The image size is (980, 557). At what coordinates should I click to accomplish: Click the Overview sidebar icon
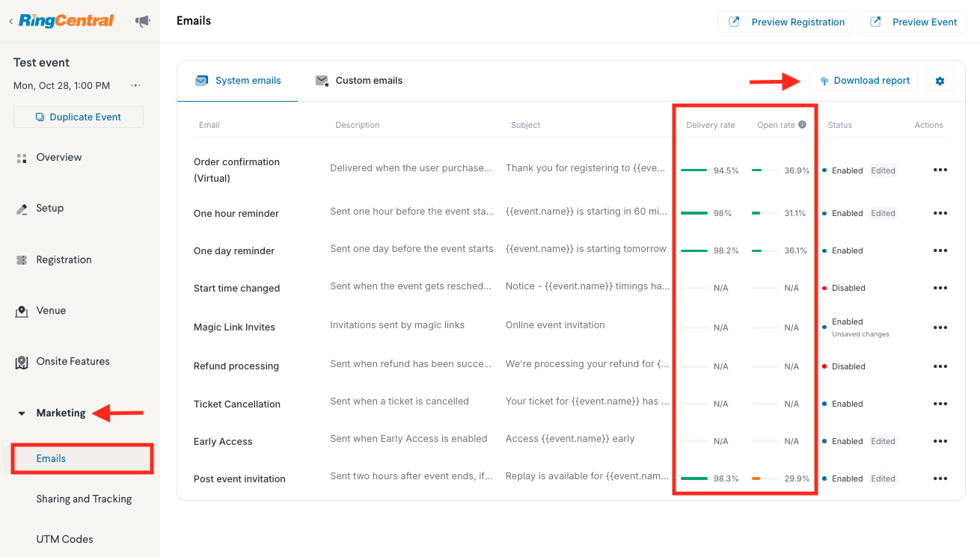[x=22, y=158]
